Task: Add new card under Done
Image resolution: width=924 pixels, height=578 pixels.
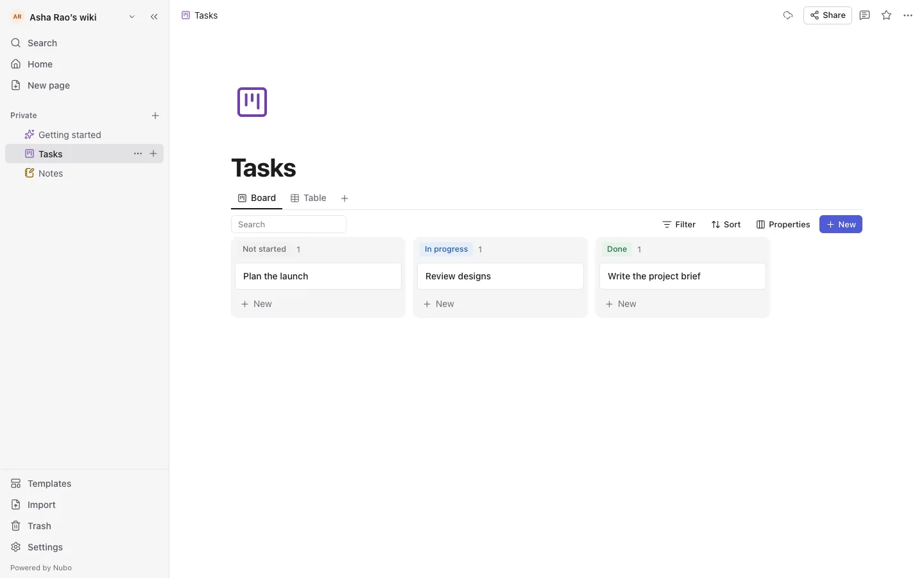Action: [x=683, y=304]
